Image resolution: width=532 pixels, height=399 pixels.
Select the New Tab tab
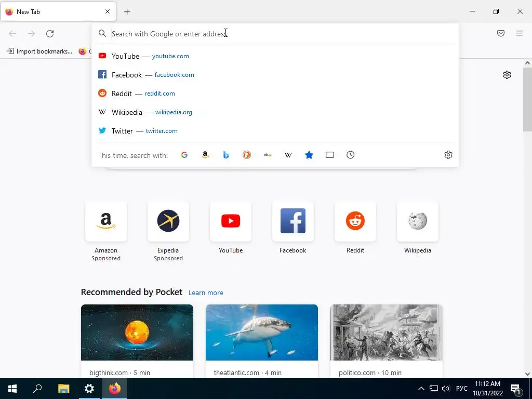(x=58, y=12)
